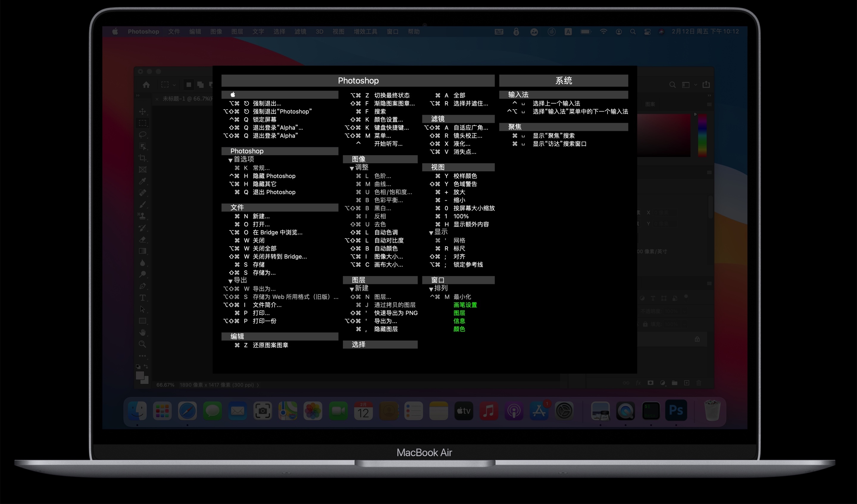This screenshot has width=857, height=504.
Task: Click the green 图层 entry under 窗口
Action: [460, 313]
